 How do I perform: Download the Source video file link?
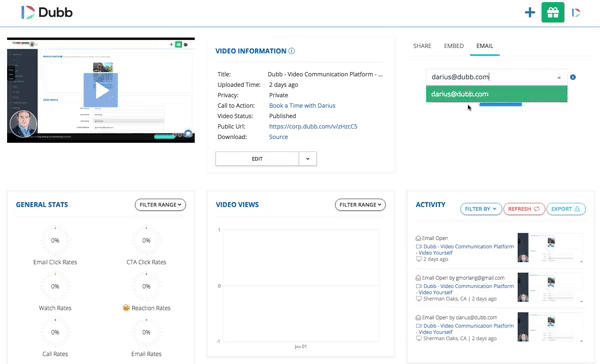[x=278, y=137]
